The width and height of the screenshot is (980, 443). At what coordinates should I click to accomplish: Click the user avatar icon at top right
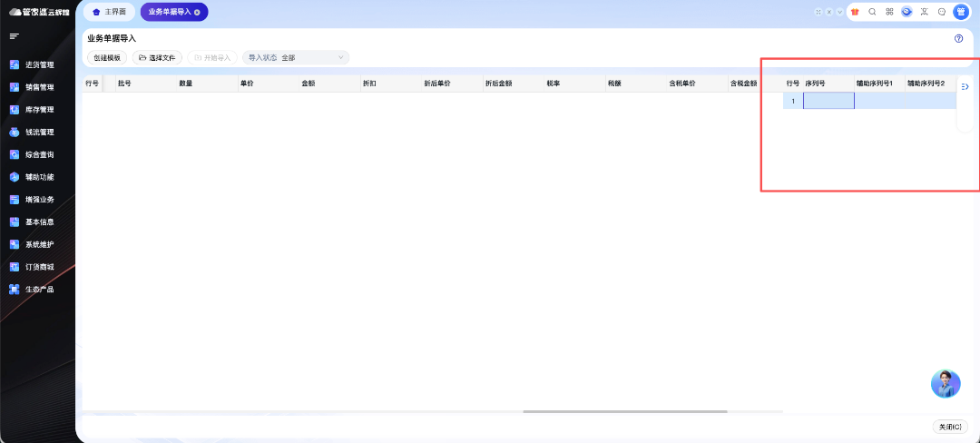(x=961, y=12)
